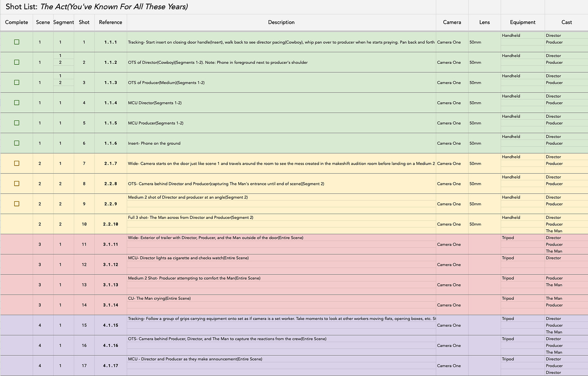
Task: Mark shot 1.1.3 as complete
Action: coord(17,82)
